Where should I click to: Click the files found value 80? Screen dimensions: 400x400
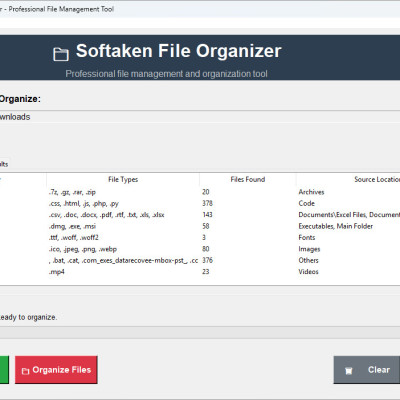(206, 249)
